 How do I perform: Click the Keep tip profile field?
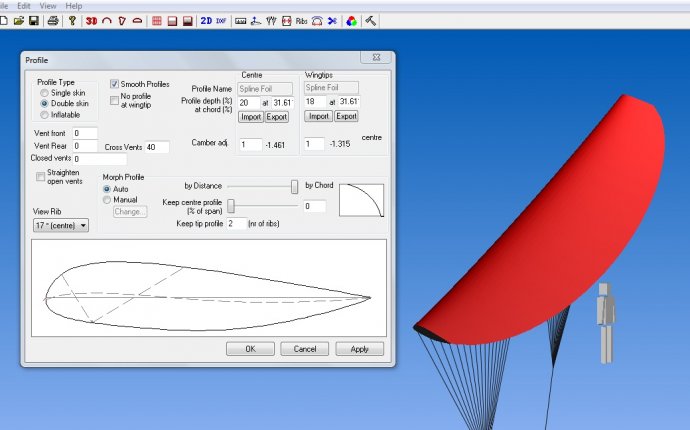[x=236, y=224]
